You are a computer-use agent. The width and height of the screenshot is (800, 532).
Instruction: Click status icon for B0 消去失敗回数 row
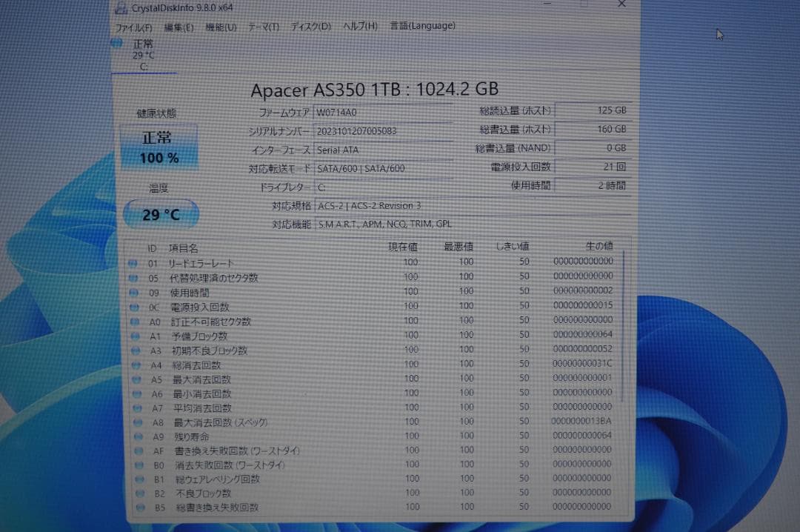point(140,465)
